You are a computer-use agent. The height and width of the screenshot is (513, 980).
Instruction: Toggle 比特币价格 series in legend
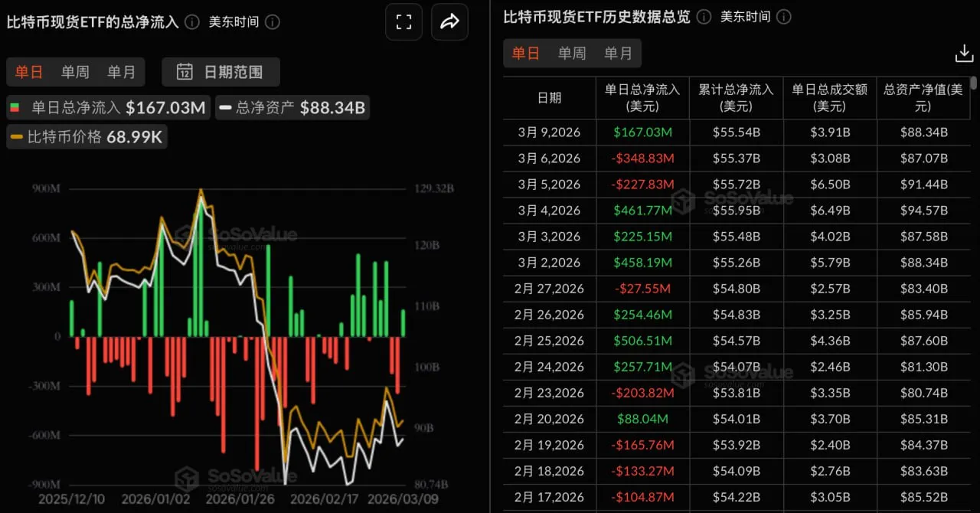click(87, 137)
